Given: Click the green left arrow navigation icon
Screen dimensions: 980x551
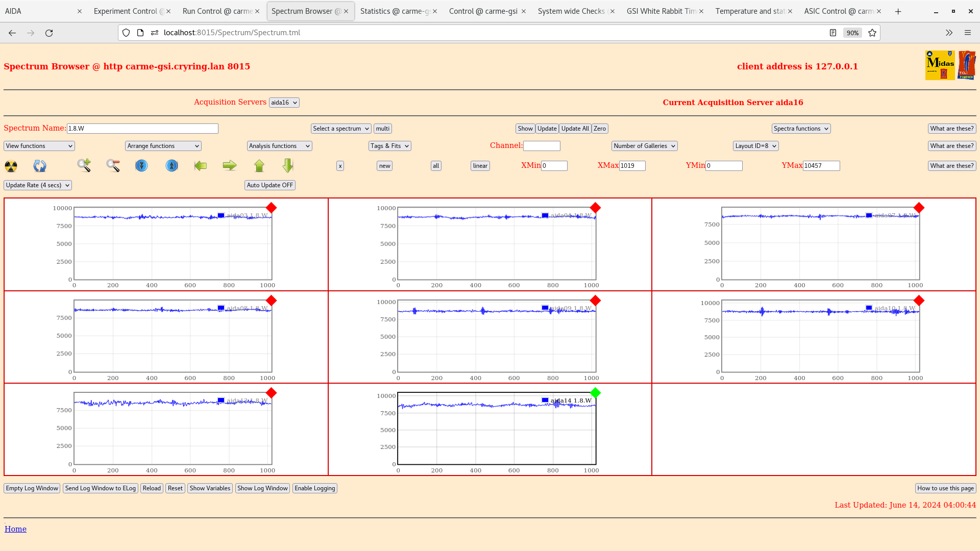Looking at the screenshot, I should coord(201,165).
